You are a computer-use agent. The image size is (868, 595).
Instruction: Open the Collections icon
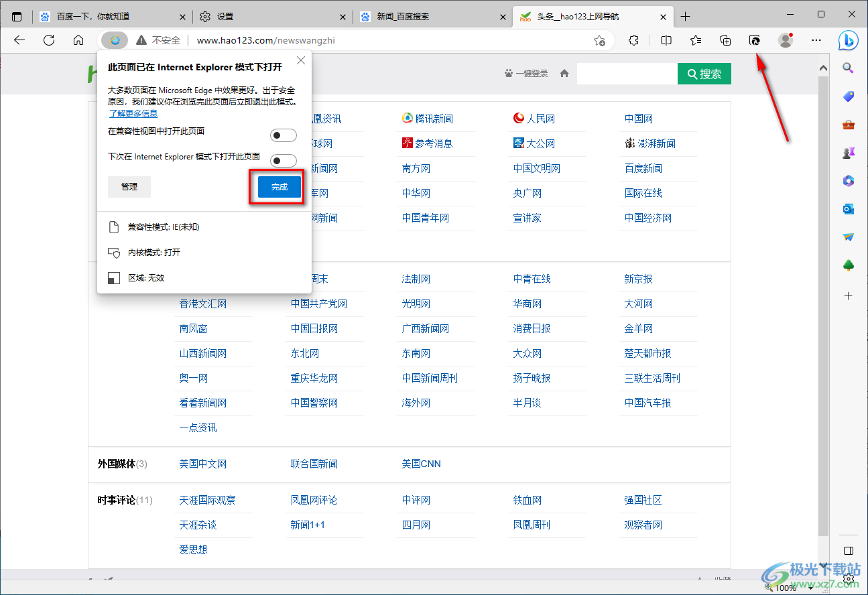725,40
